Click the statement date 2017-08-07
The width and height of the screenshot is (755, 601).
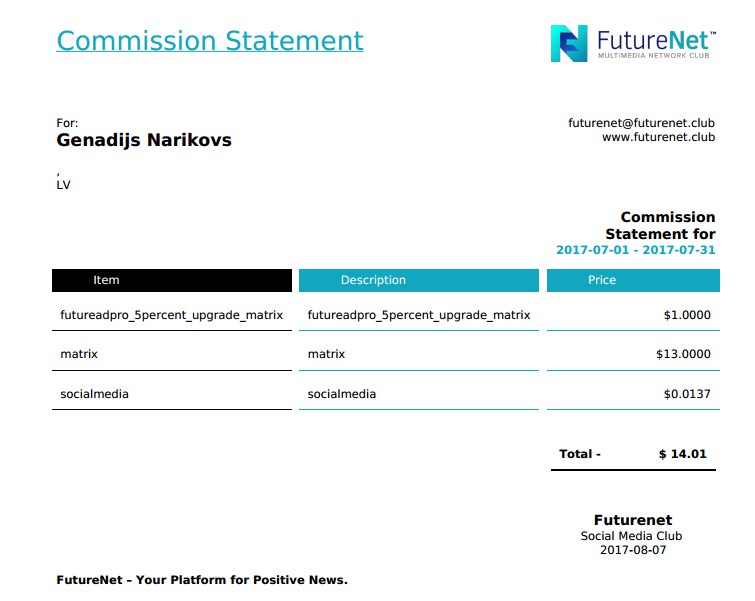tap(632, 550)
